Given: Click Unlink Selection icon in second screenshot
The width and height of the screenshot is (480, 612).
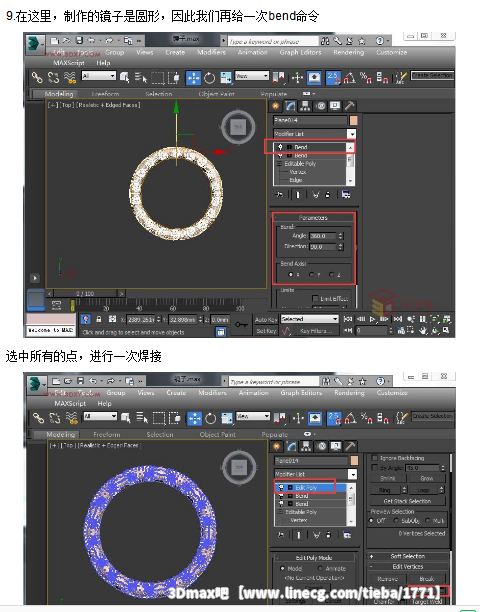Looking at the screenshot, I should (x=54, y=418).
